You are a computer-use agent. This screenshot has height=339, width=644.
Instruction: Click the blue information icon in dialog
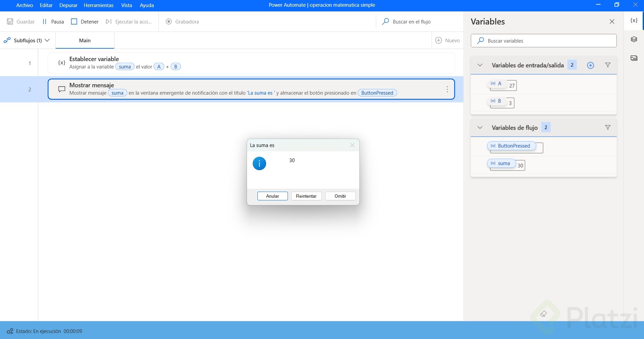point(259,163)
